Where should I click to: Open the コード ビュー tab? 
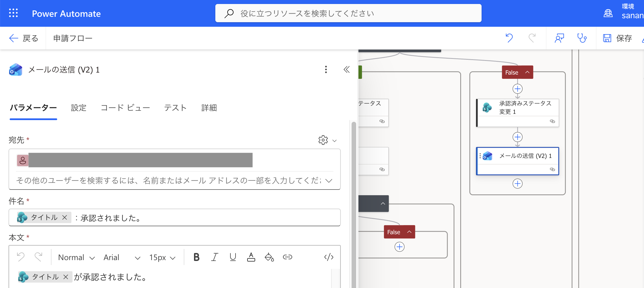click(x=125, y=108)
